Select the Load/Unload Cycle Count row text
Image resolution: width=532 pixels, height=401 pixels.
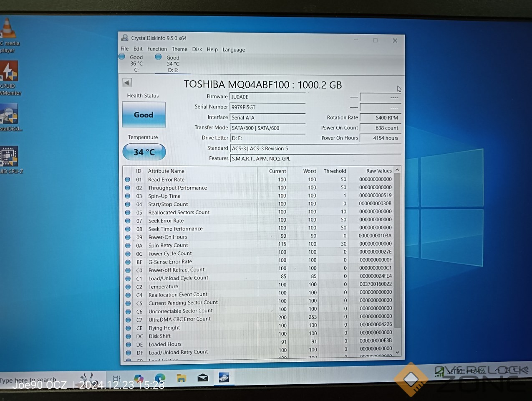(178, 278)
